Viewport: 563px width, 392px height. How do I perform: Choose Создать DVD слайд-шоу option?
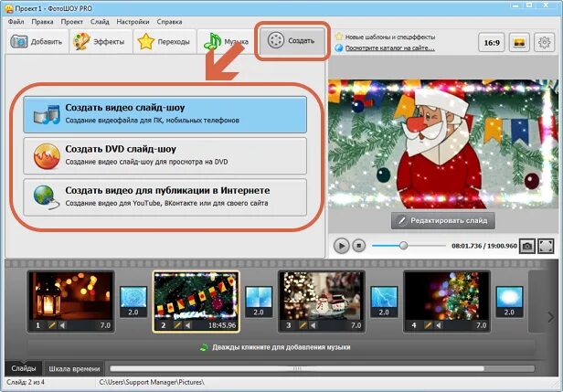coord(165,155)
